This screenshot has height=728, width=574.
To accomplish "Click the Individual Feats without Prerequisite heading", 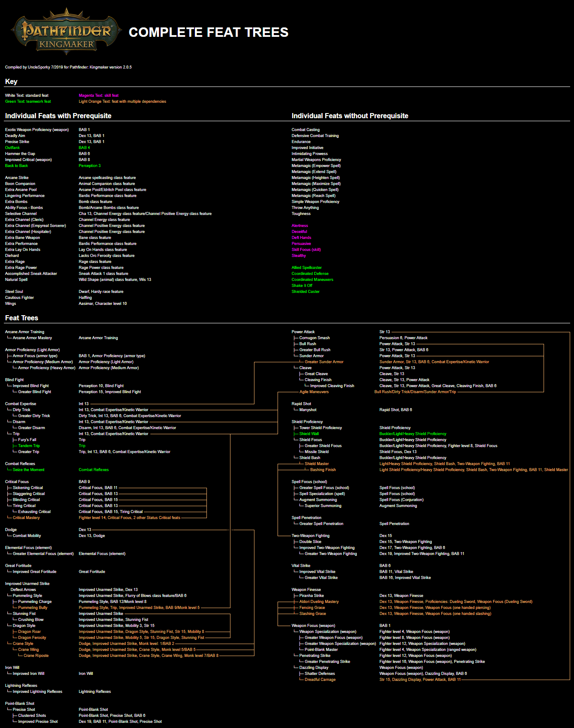I will 350,116.
